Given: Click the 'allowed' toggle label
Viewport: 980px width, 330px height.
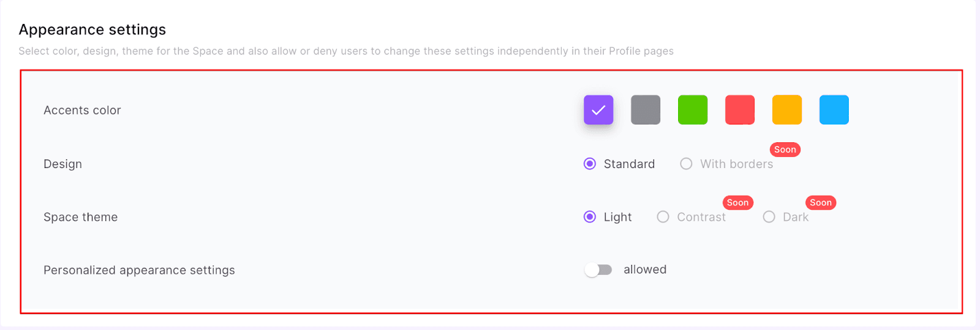Looking at the screenshot, I should [645, 270].
